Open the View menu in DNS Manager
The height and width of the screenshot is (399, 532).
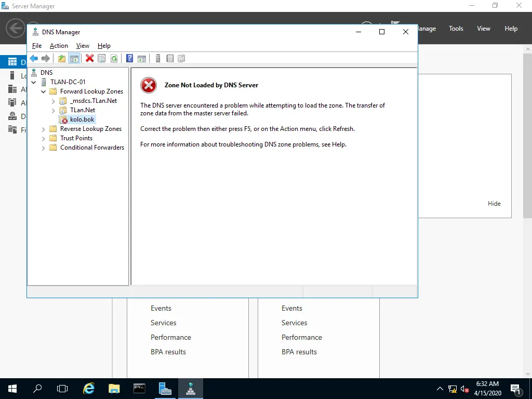pyautogui.click(x=83, y=46)
